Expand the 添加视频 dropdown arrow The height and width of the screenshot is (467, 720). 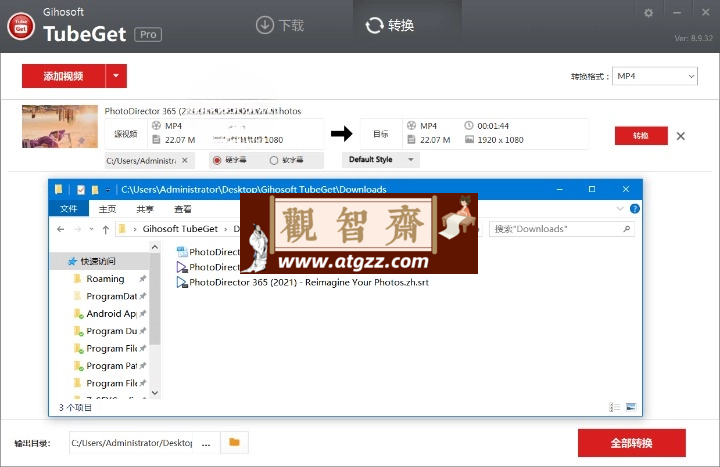pos(116,76)
